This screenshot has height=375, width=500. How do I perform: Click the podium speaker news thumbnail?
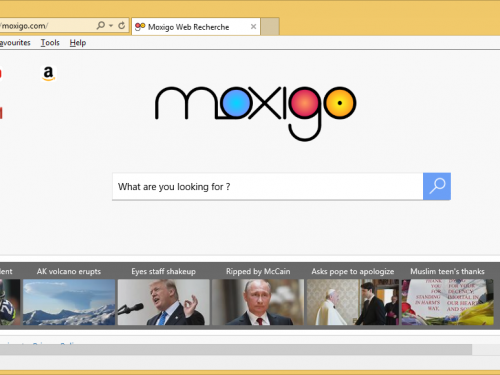(x=164, y=302)
